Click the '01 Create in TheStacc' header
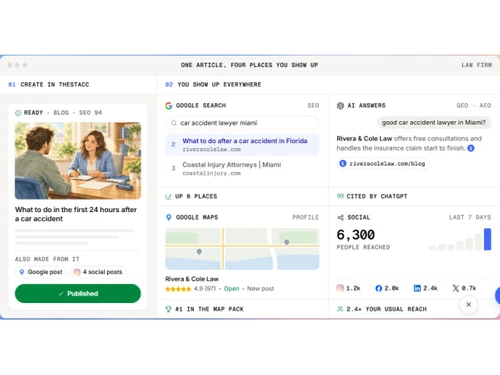This screenshot has width=500, height=375. [x=49, y=85]
